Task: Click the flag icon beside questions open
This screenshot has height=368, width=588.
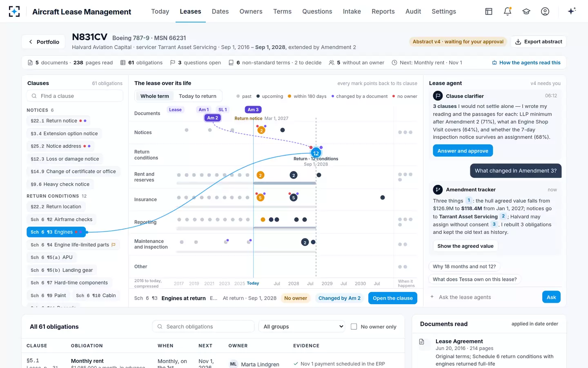Action: [x=173, y=63]
